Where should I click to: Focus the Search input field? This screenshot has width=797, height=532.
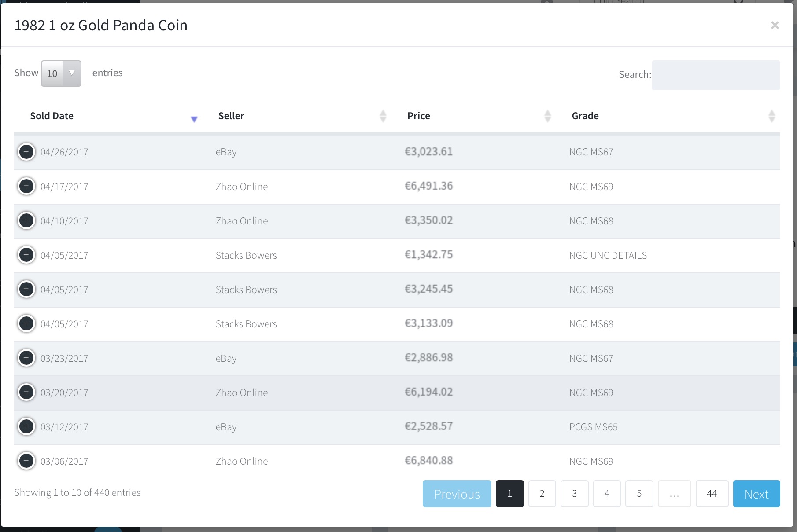click(x=716, y=75)
